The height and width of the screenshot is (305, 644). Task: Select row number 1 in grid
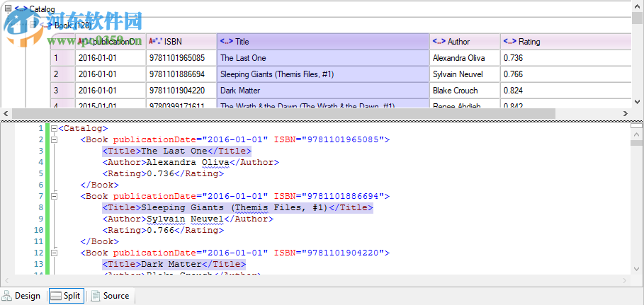(63, 58)
